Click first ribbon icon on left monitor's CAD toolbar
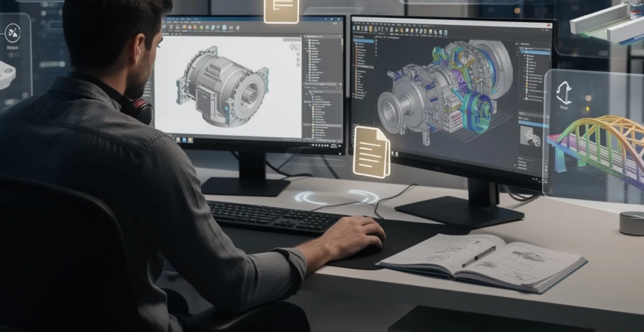 [165, 27]
